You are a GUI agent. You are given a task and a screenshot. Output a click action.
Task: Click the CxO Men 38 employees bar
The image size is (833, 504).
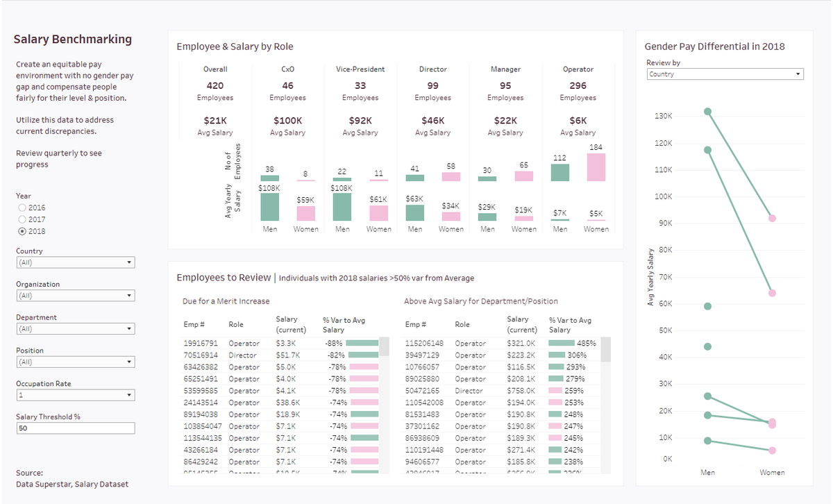[269, 178]
